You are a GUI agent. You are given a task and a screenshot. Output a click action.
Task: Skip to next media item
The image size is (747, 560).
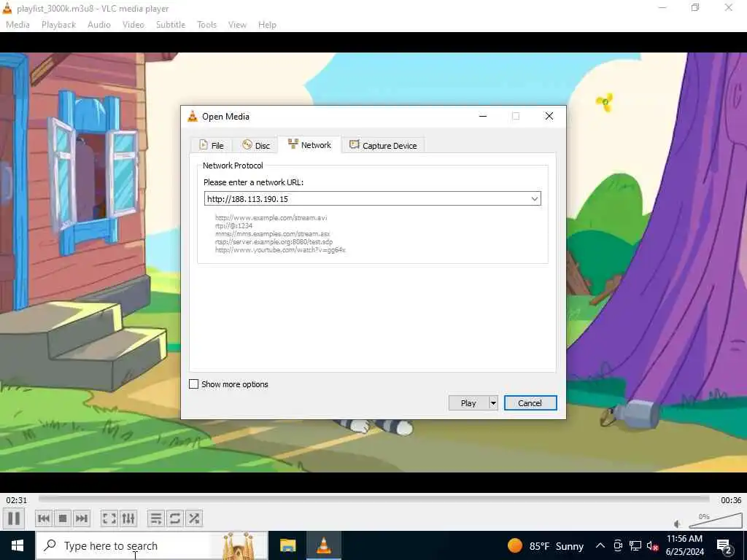click(x=82, y=518)
